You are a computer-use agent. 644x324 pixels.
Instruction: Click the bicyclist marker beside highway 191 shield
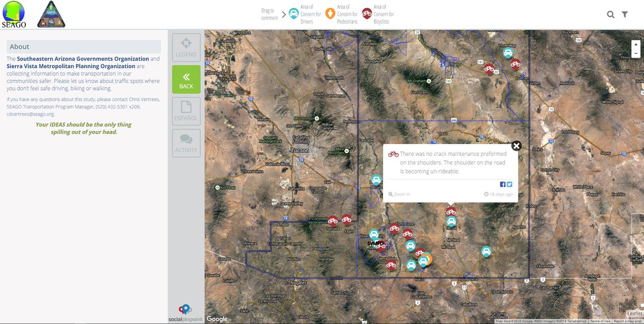click(x=489, y=68)
